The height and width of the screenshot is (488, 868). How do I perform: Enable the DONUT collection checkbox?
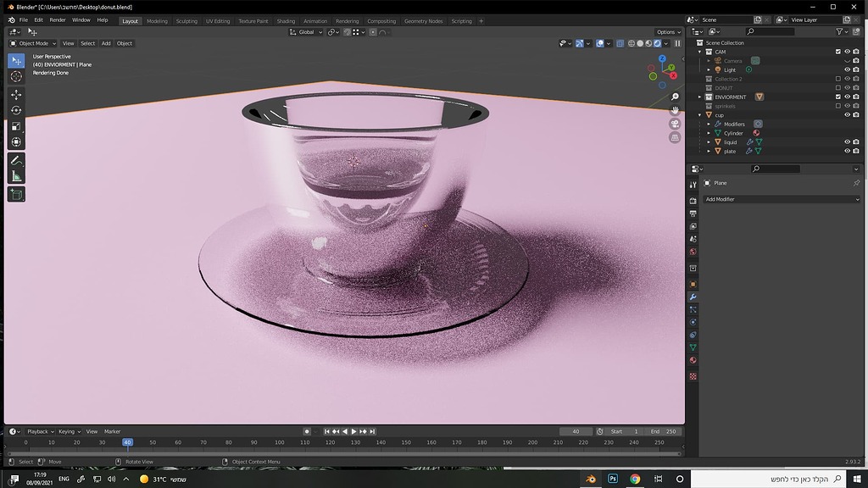point(838,87)
